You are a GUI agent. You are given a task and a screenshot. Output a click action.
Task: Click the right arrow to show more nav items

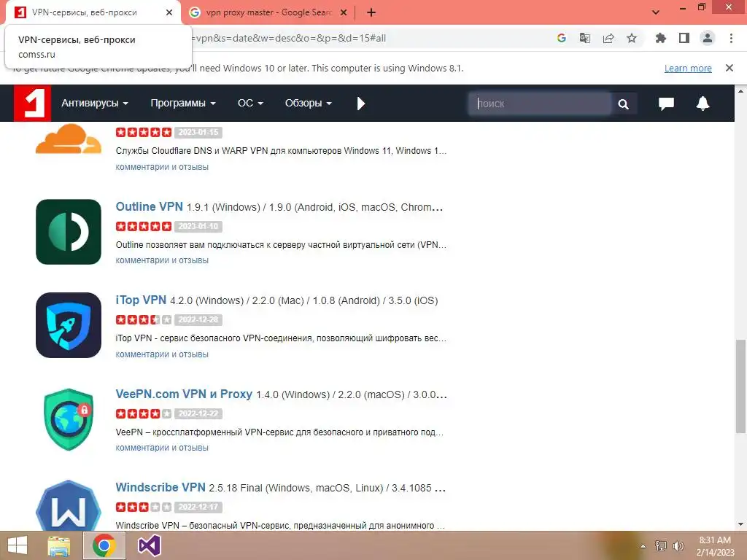pos(360,104)
